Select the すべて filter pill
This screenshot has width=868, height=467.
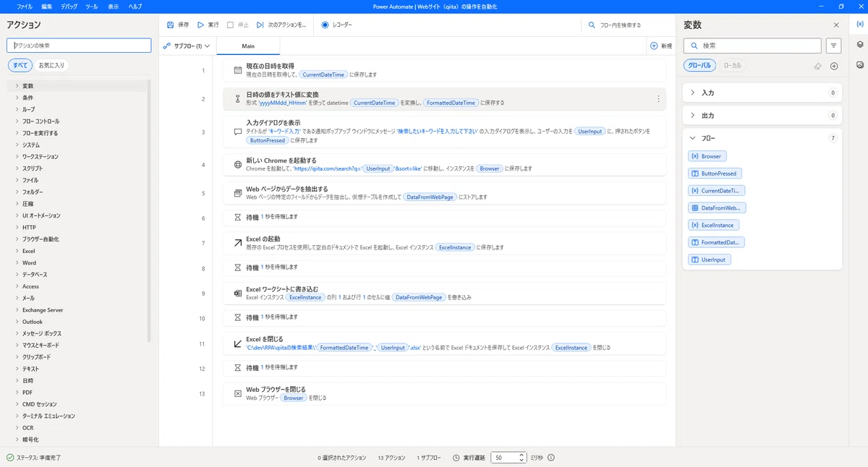[x=20, y=65]
